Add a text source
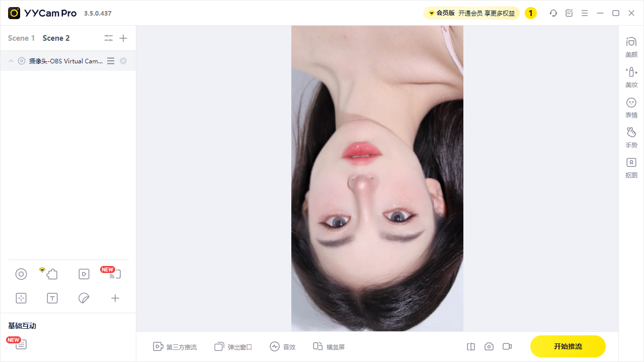The width and height of the screenshot is (644, 362). pyautogui.click(x=52, y=298)
